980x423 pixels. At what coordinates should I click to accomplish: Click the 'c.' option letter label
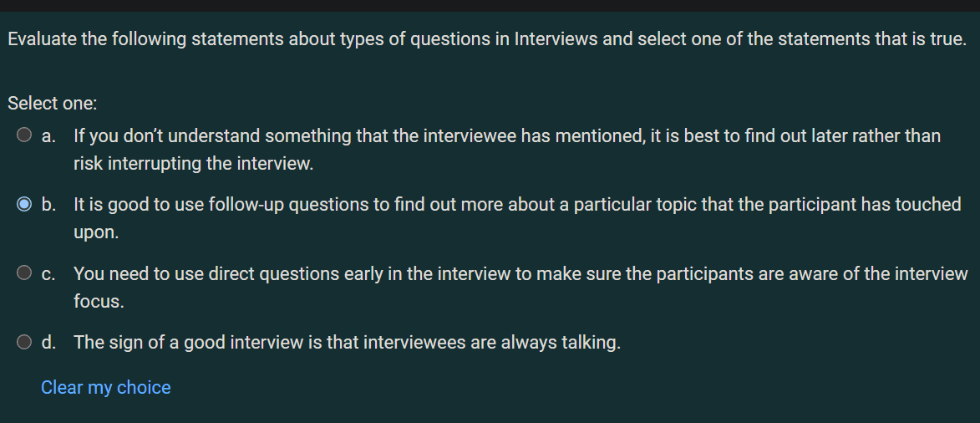coord(48,273)
